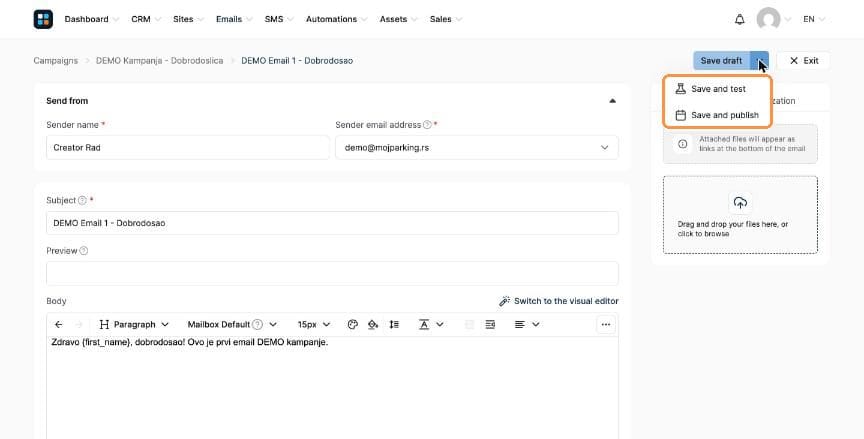Expand the highlight color dropdown arrow

440,324
